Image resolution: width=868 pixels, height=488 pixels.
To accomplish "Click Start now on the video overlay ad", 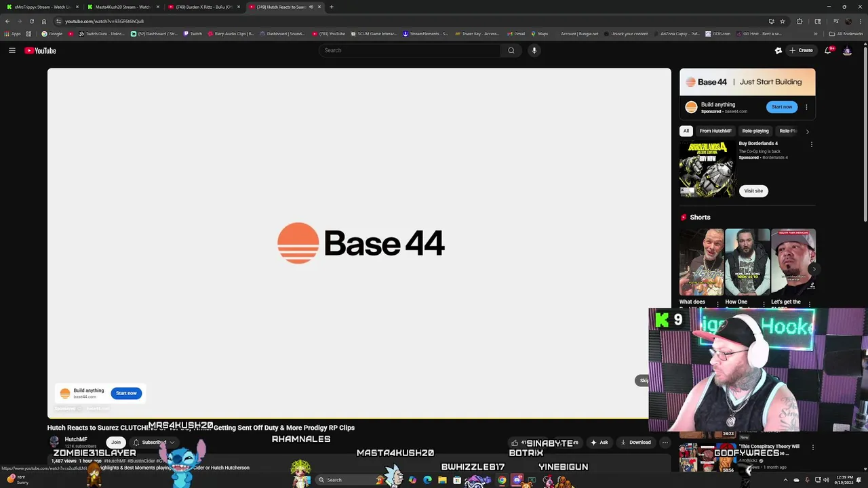I will tap(126, 393).
